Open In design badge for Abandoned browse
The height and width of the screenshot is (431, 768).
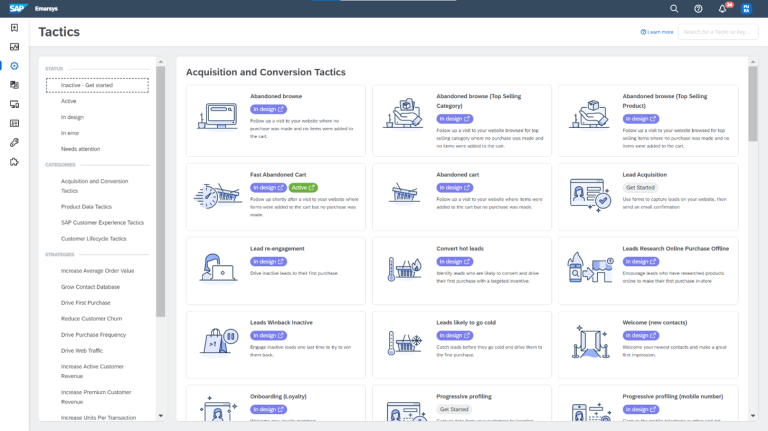tap(268, 108)
